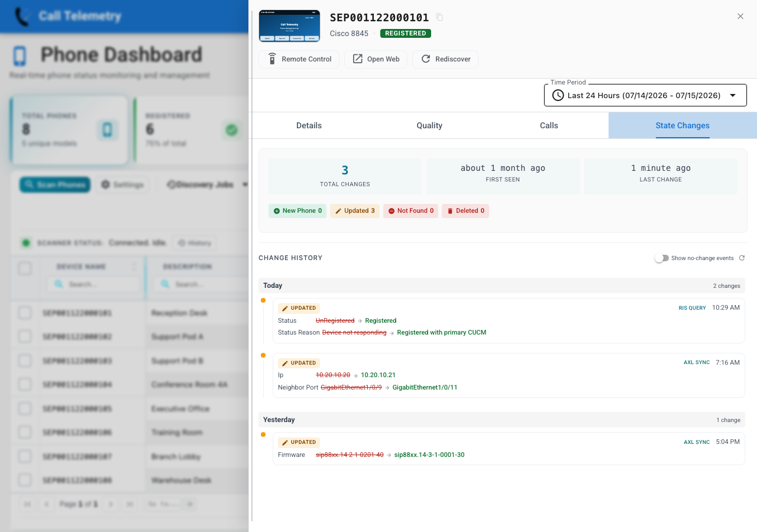
Task: Click the Remote Control phone icon
Action: 272,59
